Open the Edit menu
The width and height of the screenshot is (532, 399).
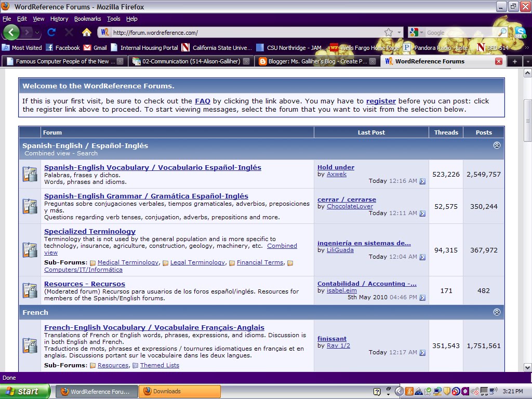(x=22, y=19)
